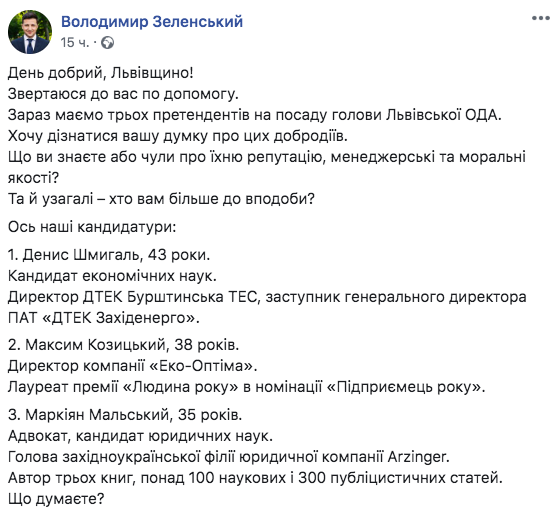Click the line "Кандидат економічних наук."
This screenshot has width=558, height=513.
(112, 276)
